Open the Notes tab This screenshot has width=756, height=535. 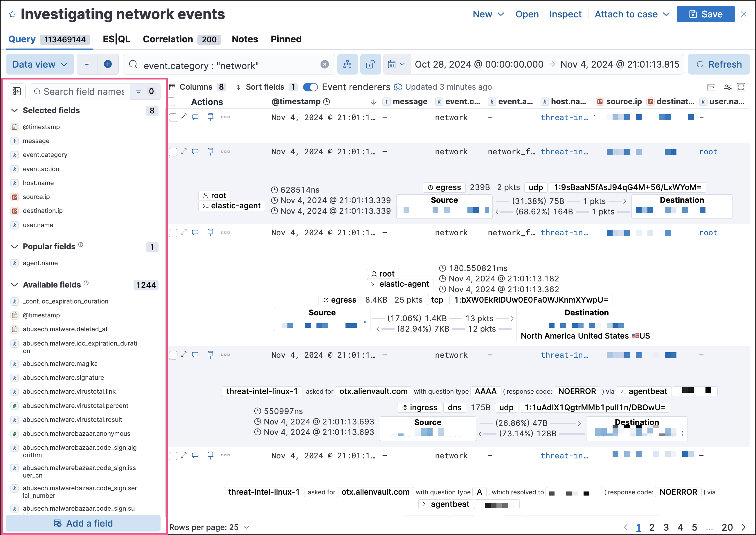pos(244,39)
